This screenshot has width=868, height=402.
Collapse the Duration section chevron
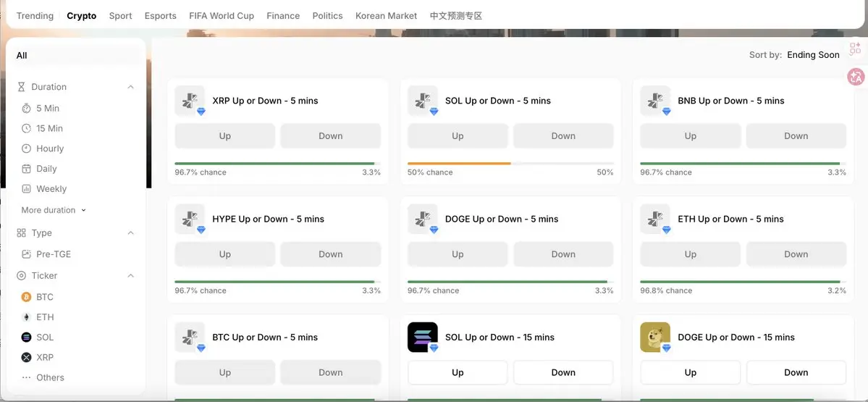coord(130,87)
